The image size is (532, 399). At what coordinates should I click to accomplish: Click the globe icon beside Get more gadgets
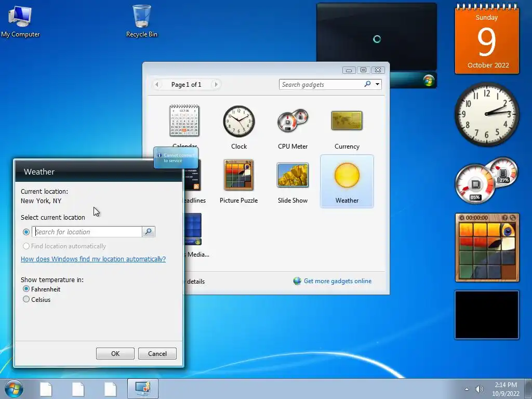[297, 281]
